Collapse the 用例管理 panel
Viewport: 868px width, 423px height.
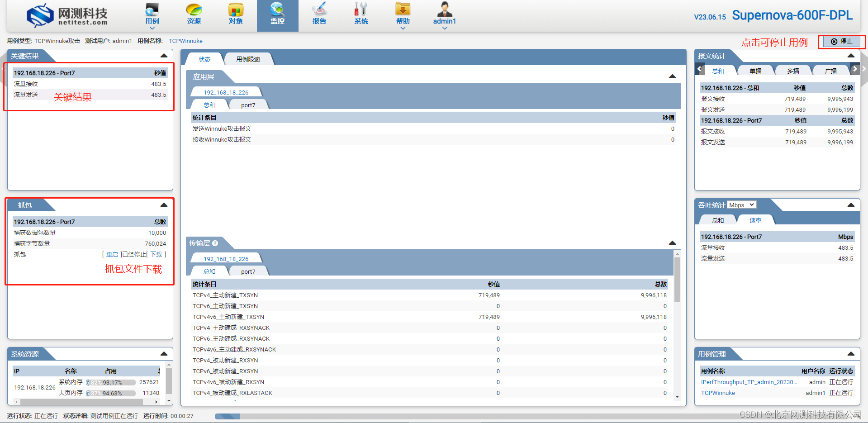851,354
